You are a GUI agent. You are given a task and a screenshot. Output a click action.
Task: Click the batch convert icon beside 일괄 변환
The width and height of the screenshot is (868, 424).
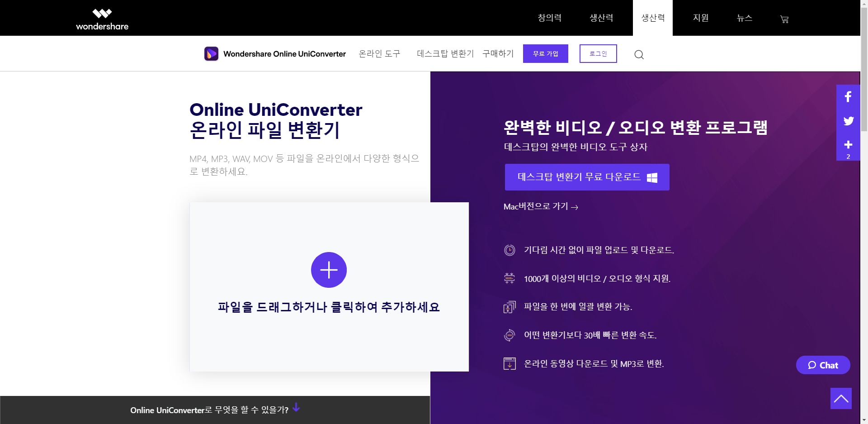[x=509, y=307]
